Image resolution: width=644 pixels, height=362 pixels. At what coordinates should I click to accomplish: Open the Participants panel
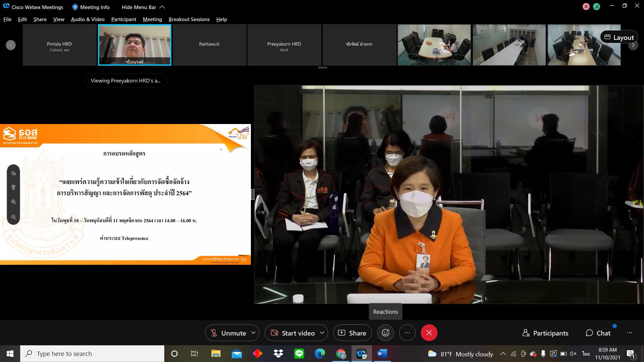(545, 333)
